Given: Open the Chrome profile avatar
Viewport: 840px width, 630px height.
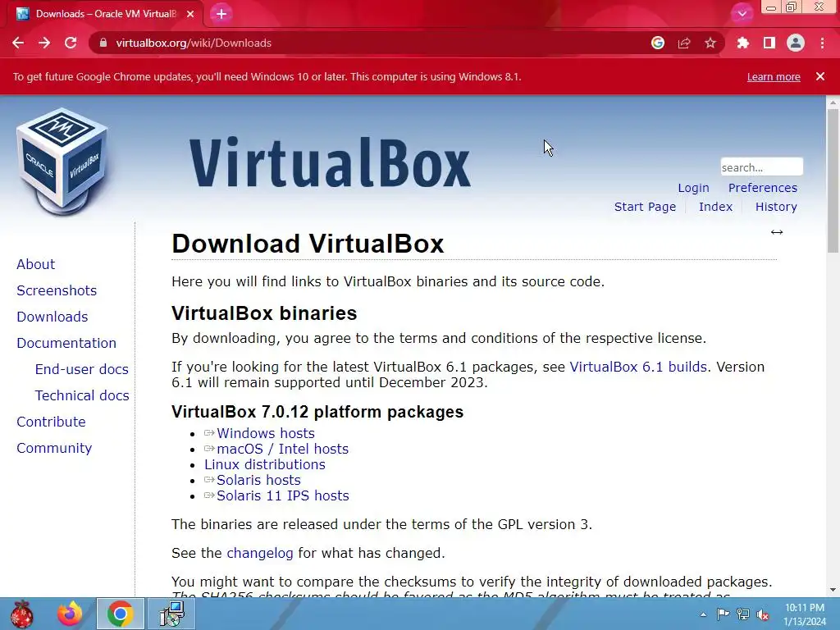Looking at the screenshot, I should (x=796, y=43).
